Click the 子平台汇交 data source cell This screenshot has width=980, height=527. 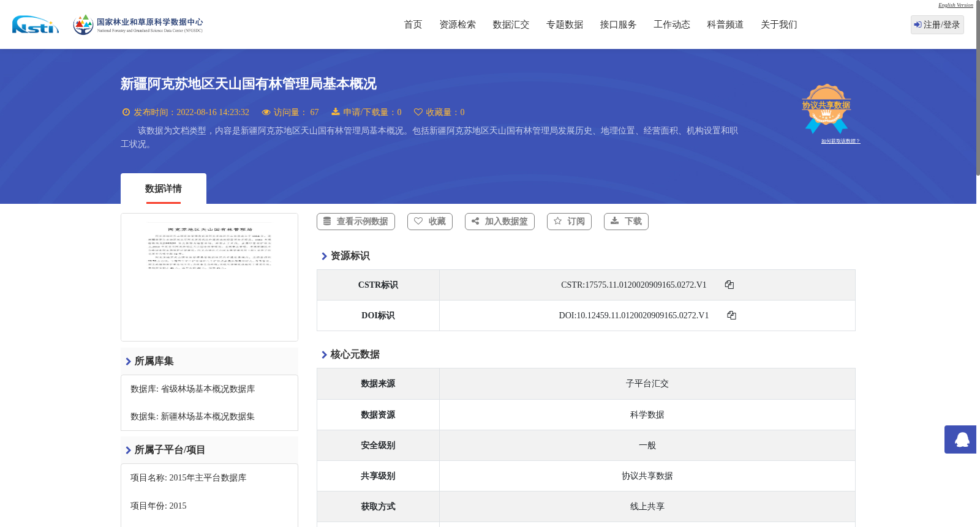(x=647, y=384)
